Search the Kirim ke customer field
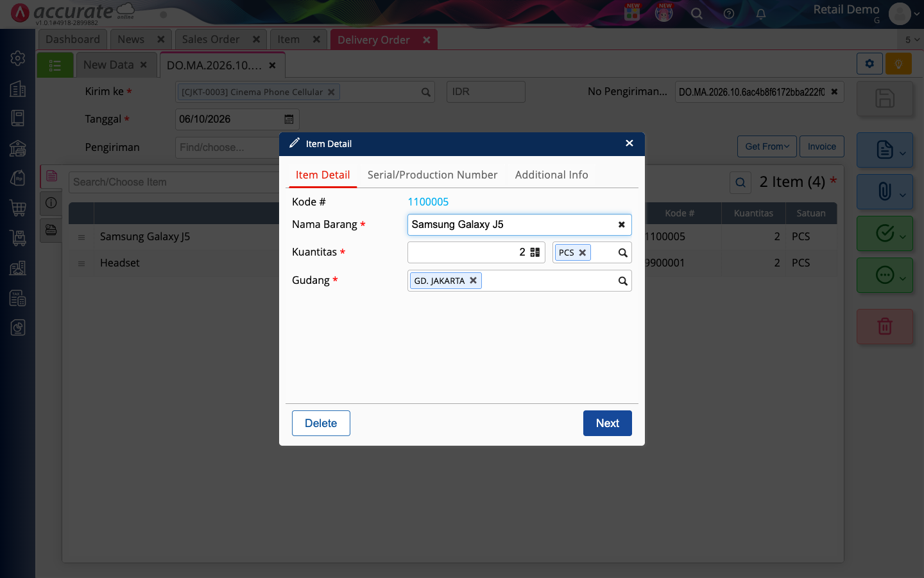Viewport: 924px width, 578px height. click(x=425, y=92)
